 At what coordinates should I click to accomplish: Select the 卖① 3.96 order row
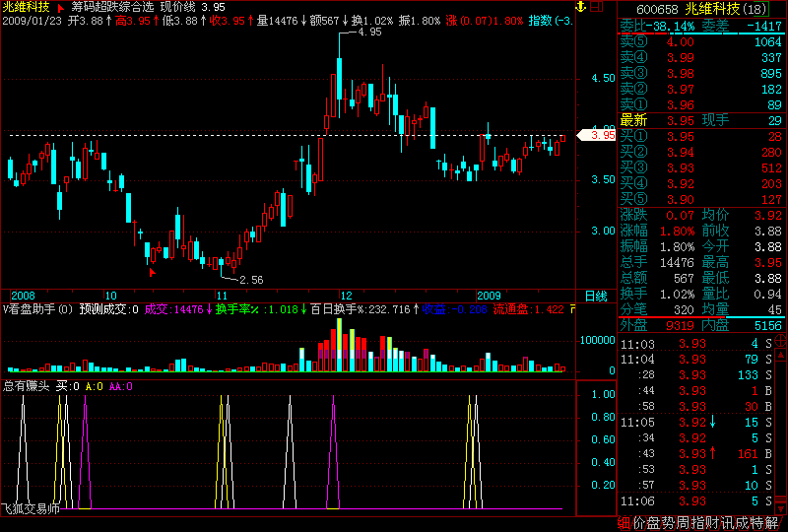(x=701, y=104)
